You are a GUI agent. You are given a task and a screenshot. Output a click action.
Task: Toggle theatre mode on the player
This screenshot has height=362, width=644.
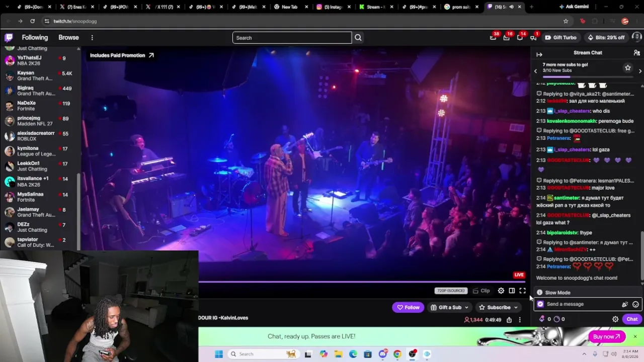pyautogui.click(x=512, y=291)
